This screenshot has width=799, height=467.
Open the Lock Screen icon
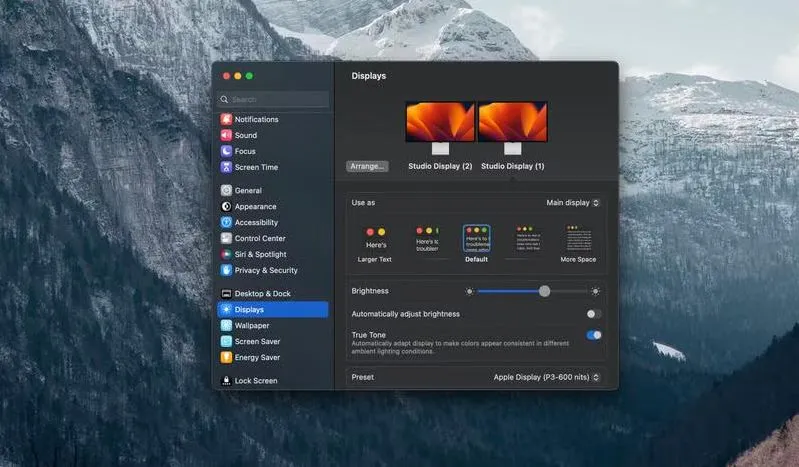click(x=226, y=381)
